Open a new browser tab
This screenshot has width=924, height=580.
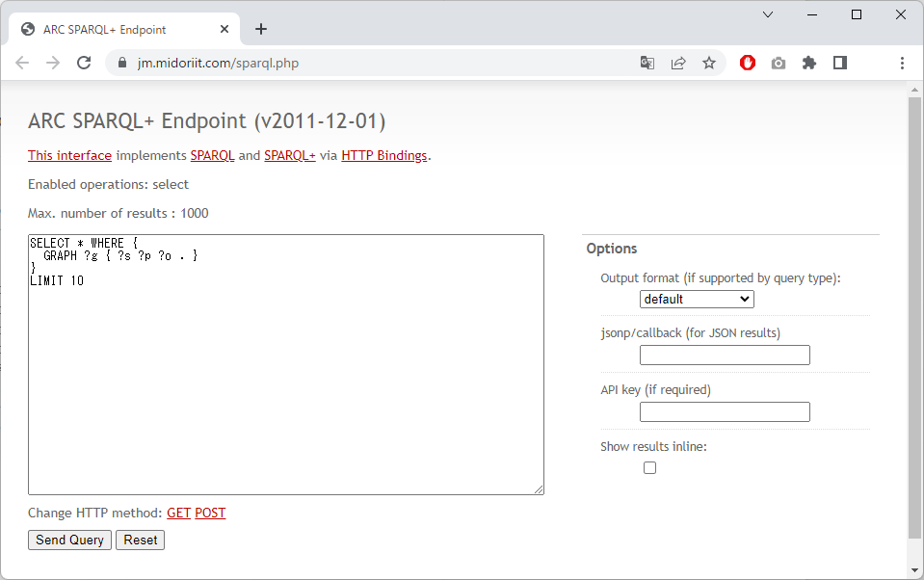261,29
